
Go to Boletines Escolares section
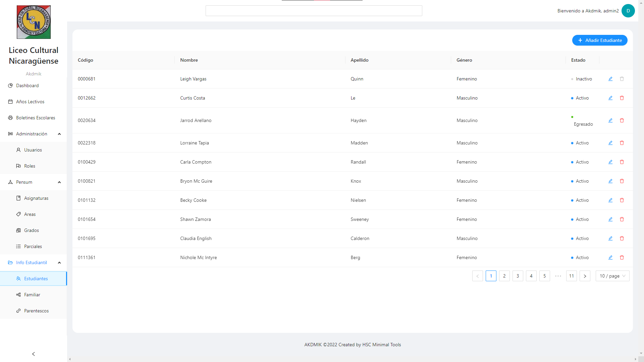coord(36,118)
